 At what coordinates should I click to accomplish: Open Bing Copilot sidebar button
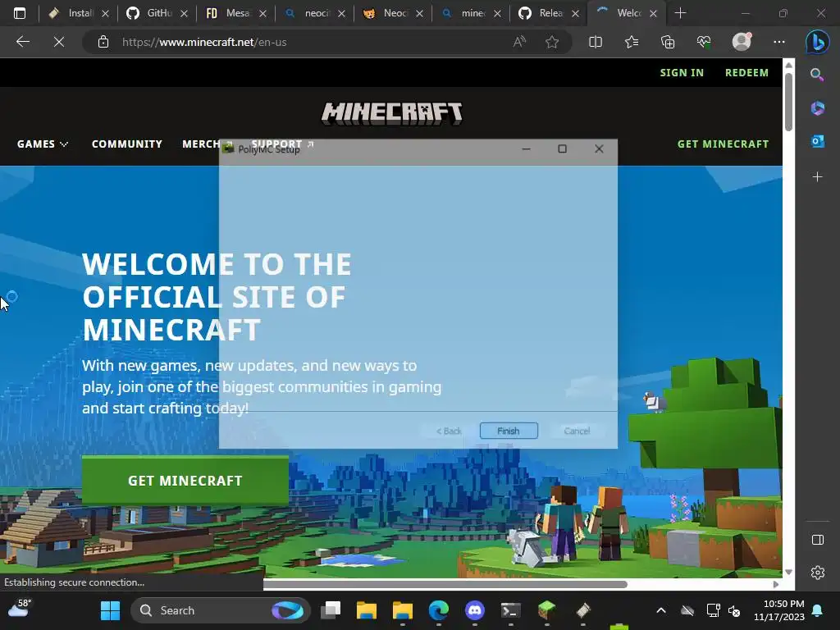click(818, 42)
